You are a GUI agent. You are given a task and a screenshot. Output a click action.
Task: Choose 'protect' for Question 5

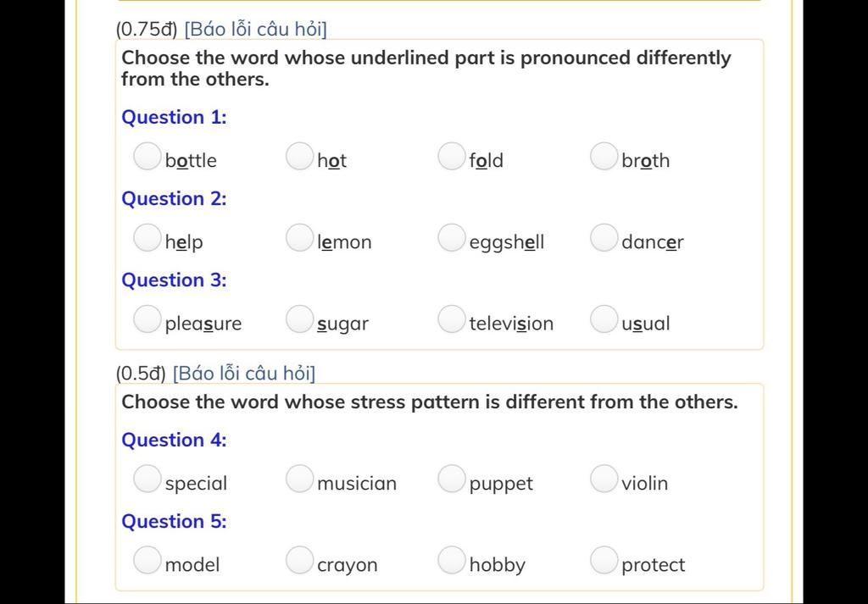604,561
